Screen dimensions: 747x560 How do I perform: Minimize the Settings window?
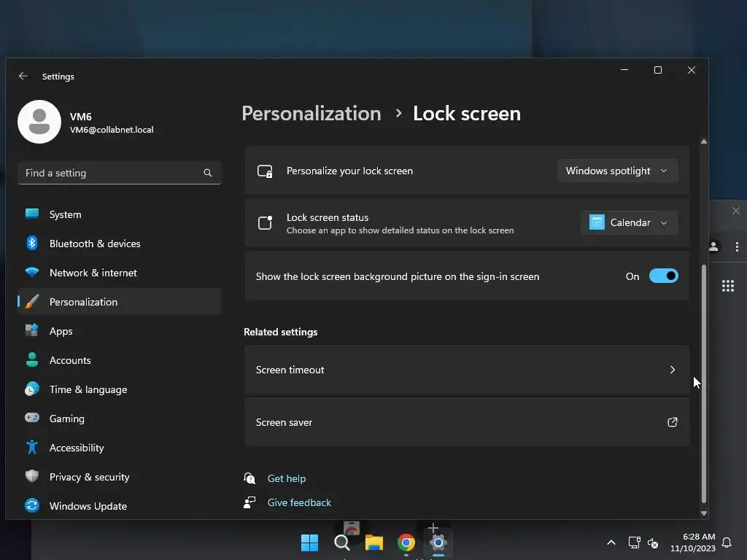click(x=624, y=70)
